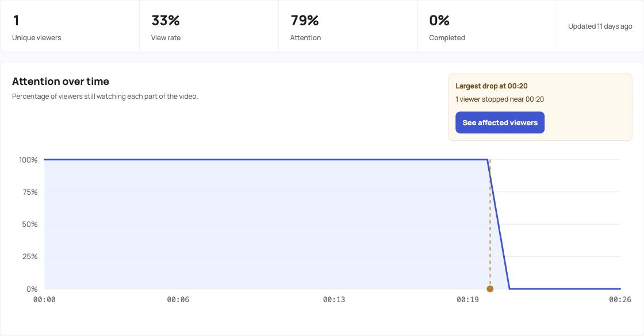Click the 0% Completed stat card
The height and width of the screenshot is (336, 644).
click(487, 26)
